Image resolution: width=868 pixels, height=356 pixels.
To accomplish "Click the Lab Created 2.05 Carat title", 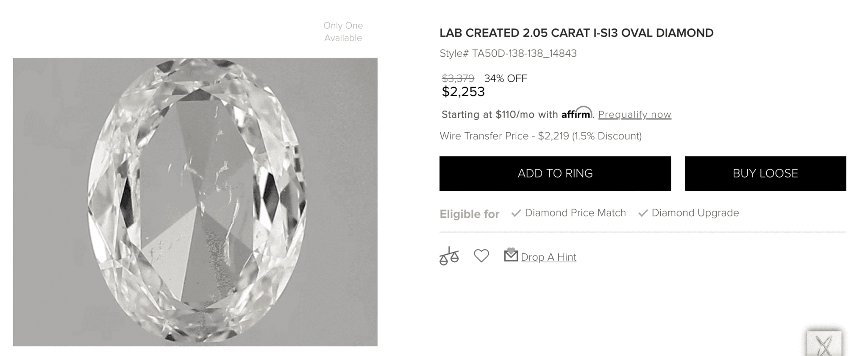I will click(x=576, y=33).
